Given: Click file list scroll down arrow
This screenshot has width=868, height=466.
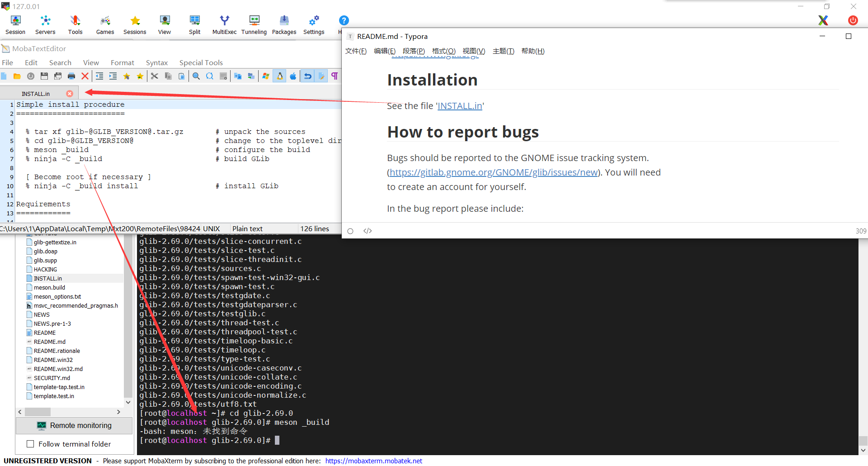Looking at the screenshot, I should pos(128,402).
